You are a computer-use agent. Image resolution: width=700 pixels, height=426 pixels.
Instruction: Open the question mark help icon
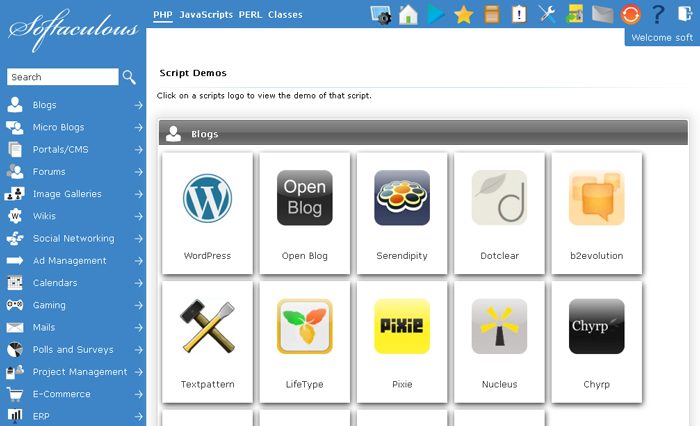point(658,14)
